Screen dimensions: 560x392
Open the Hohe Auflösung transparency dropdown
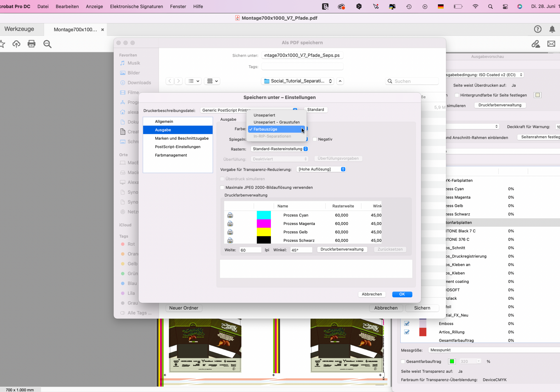pos(321,169)
